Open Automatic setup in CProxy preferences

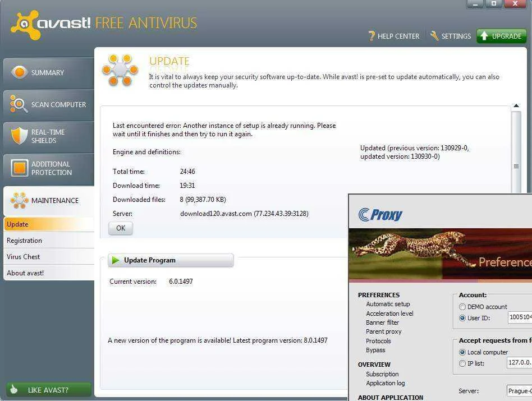(x=388, y=304)
